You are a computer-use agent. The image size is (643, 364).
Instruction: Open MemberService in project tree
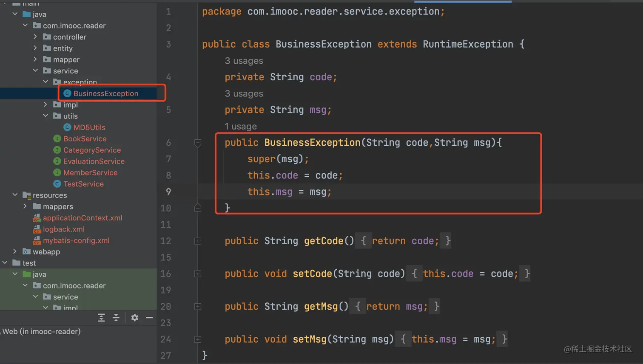coord(90,172)
